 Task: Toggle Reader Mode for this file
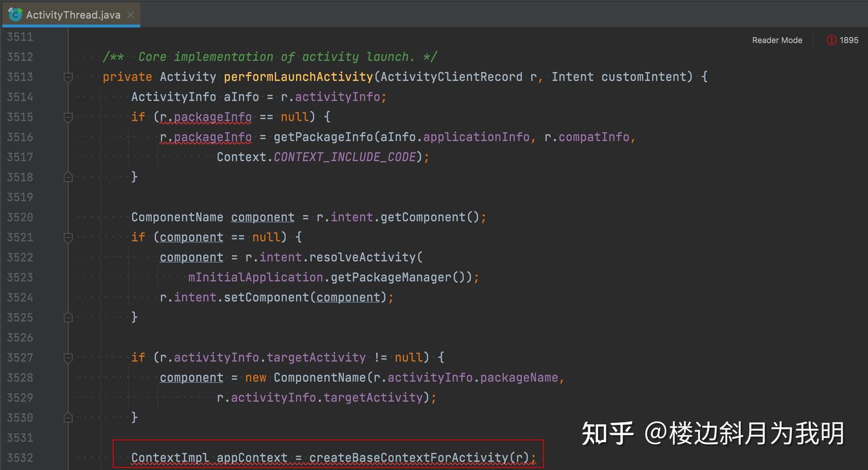[x=777, y=40]
